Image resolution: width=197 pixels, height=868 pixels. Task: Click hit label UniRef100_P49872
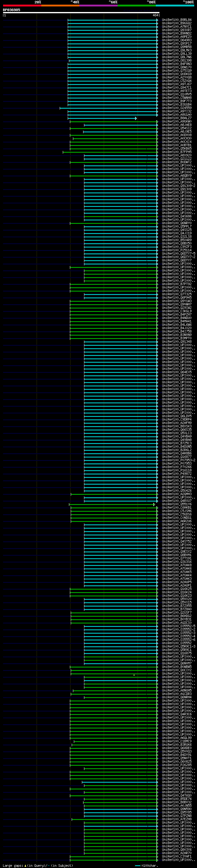coord(177,474)
